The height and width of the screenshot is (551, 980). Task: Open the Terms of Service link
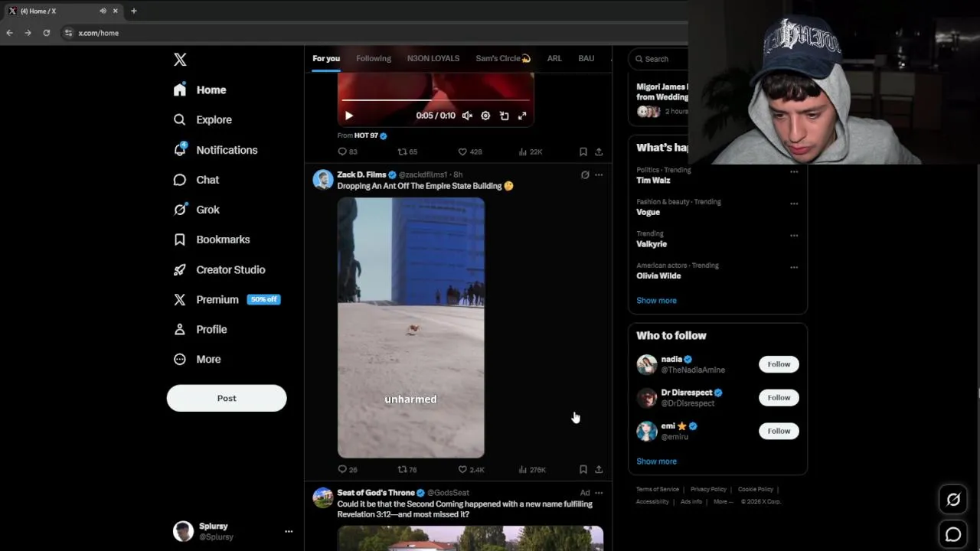coord(658,489)
